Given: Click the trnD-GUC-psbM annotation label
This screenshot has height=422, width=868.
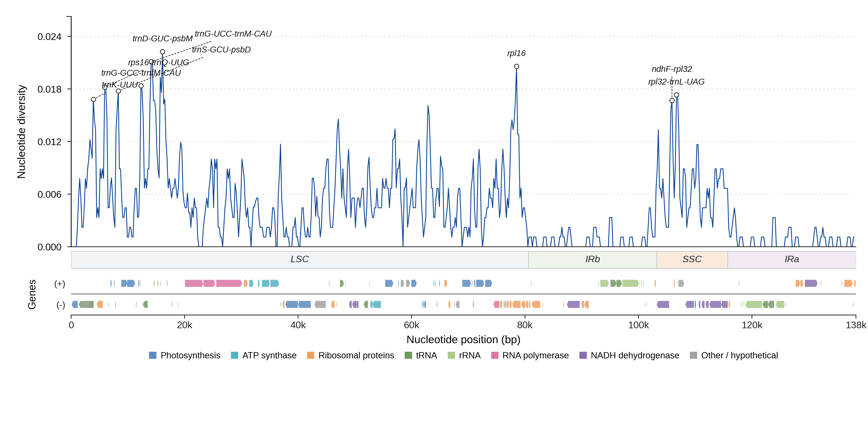Looking at the screenshot, I should coord(162,38).
